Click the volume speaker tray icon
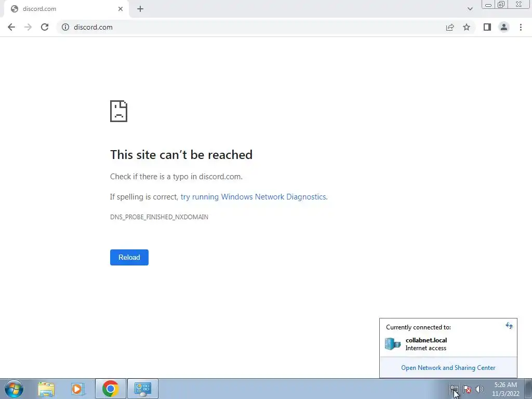 click(x=480, y=389)
